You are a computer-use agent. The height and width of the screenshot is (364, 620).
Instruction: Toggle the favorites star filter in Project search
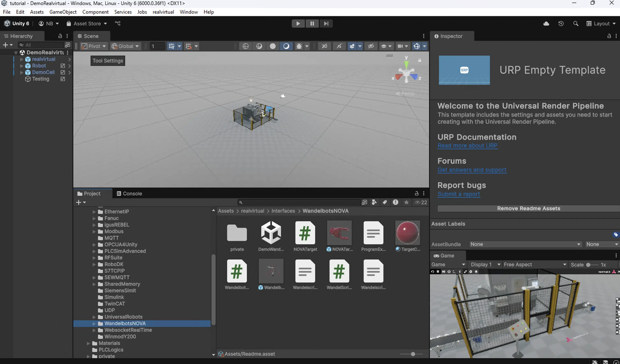click(406, 202)
